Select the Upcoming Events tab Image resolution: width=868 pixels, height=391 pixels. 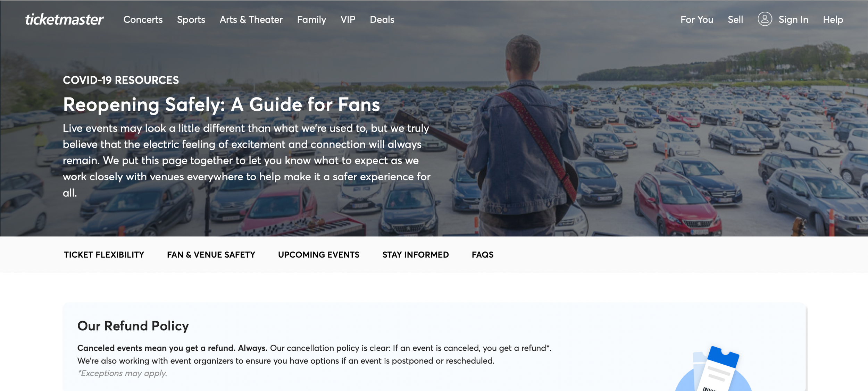click(x=318, y=255)
